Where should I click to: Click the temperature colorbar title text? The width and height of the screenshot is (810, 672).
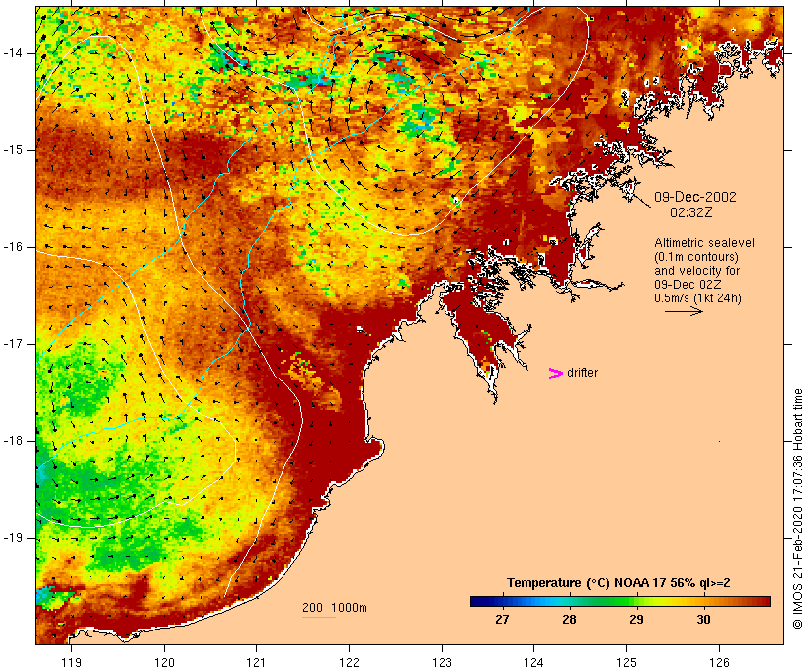pyautogui.click(x=618, y=583)
